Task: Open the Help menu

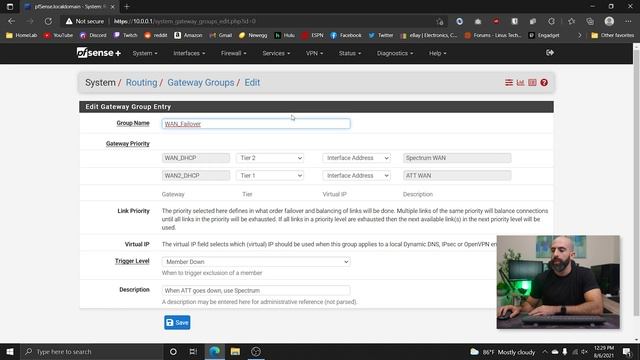Action: [438, 53]
